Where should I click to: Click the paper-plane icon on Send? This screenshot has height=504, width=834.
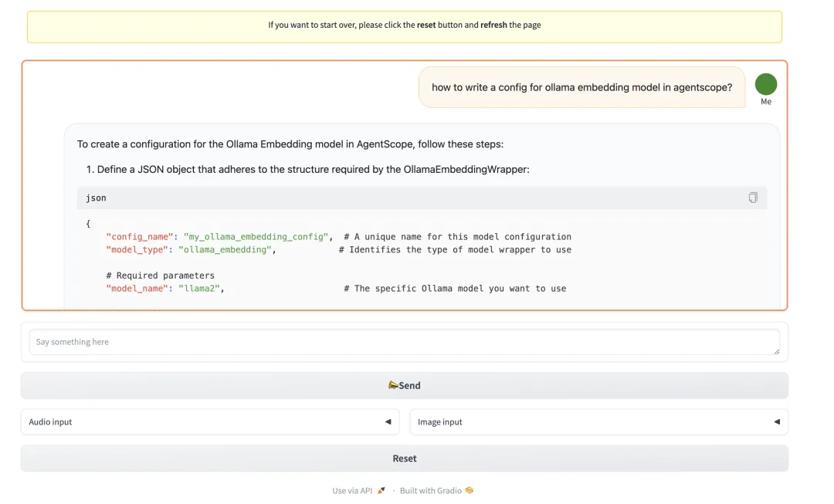[393, 385]
